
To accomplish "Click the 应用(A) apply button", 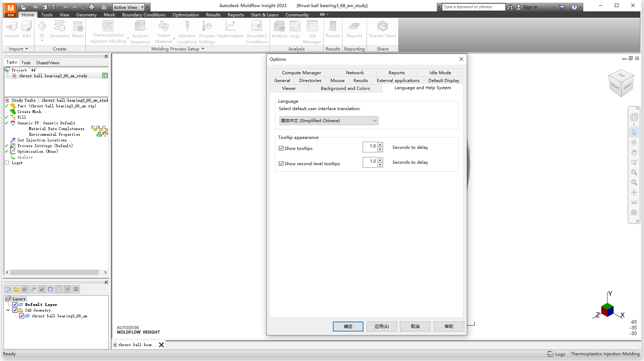I will (382, 327).
